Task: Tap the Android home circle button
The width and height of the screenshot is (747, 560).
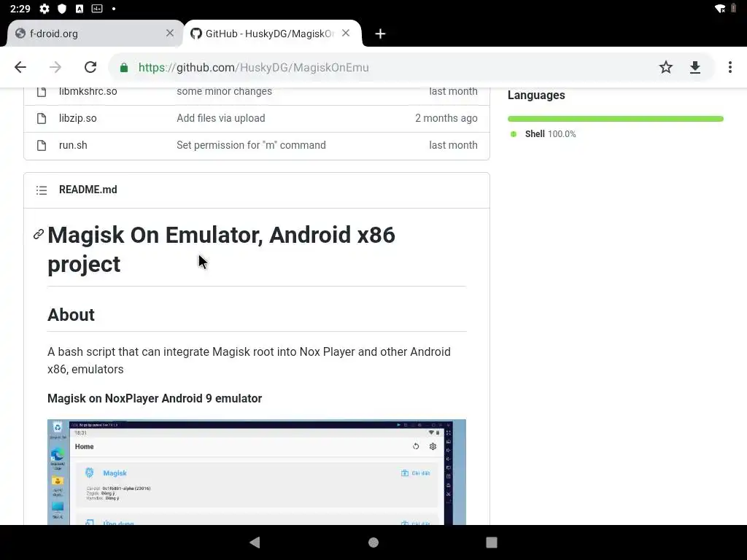Action: (x=373, y=542)
